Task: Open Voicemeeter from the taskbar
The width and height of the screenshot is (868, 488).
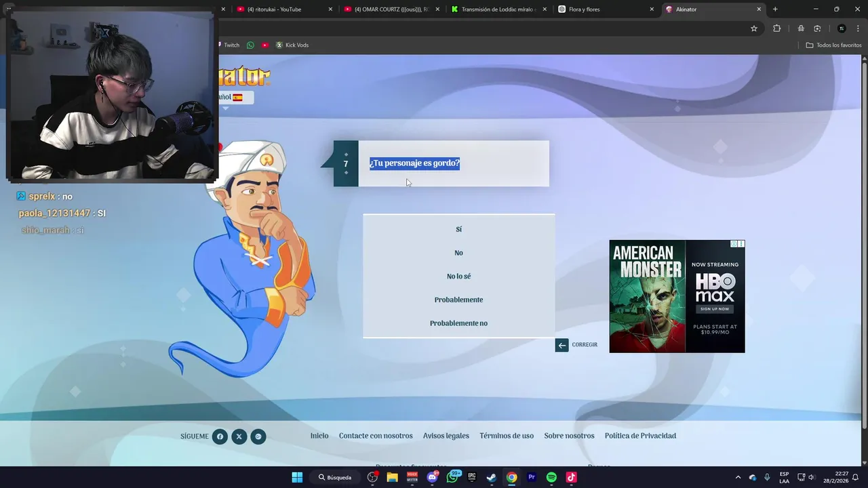Action: (x=412, y=477)
